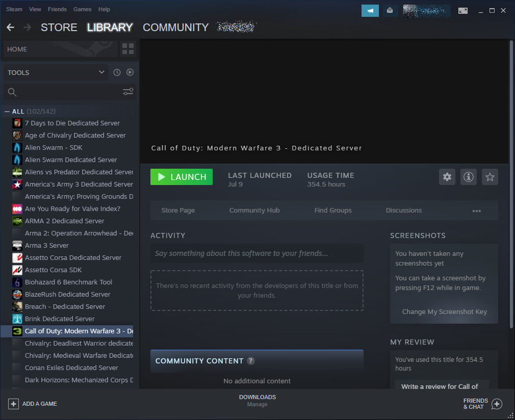Open the Store Page link
The height and width of the screenshot is (420, 515).
click(178, 211)
